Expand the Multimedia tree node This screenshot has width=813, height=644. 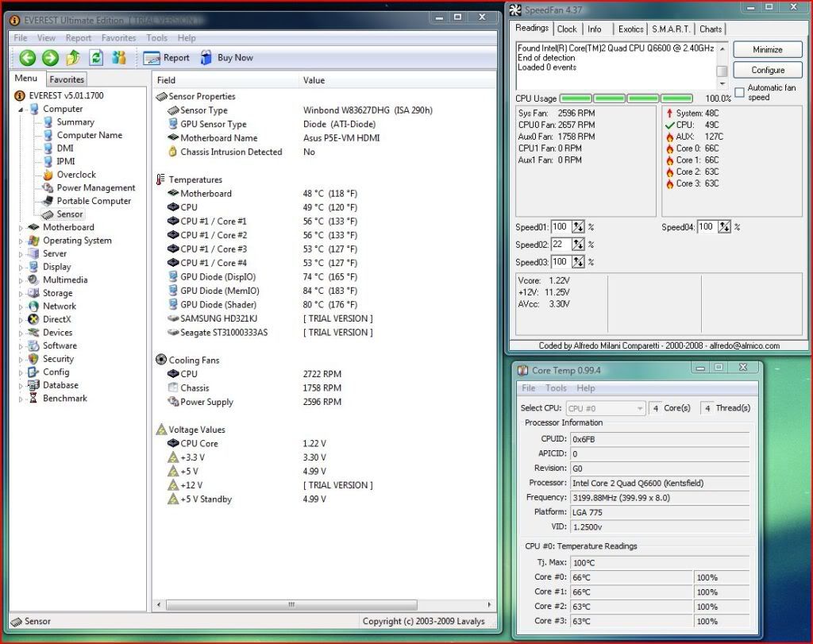[21, 280]
